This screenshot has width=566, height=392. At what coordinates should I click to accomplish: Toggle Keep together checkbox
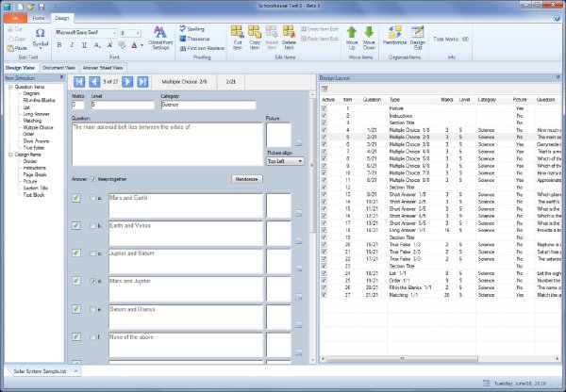tap(93, 179)
